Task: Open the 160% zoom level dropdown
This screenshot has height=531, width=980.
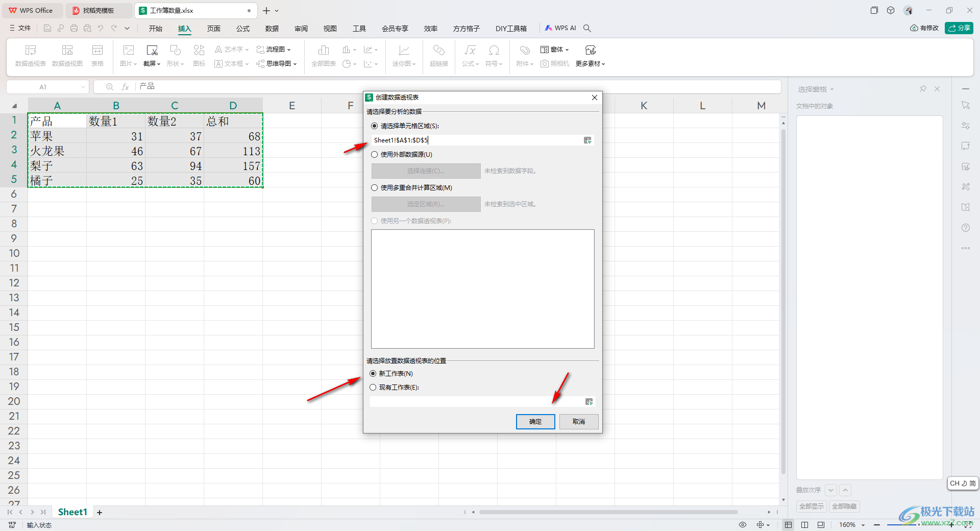Action: pos(863,525)
